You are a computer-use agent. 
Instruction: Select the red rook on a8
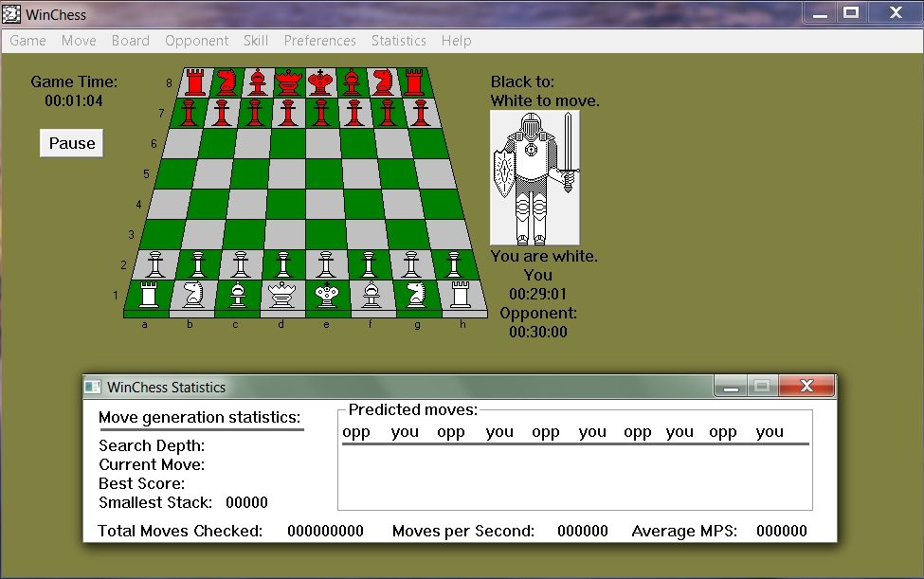(195, 82)
